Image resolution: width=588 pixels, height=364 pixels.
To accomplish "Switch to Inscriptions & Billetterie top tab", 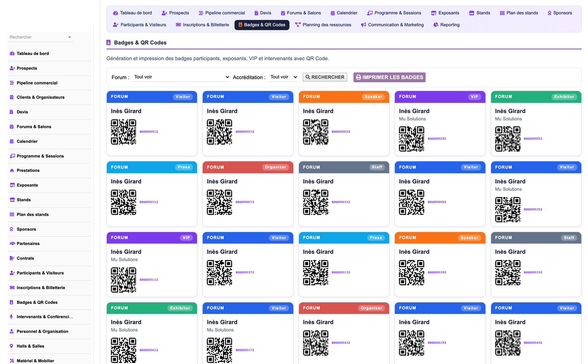I will 202,25.
